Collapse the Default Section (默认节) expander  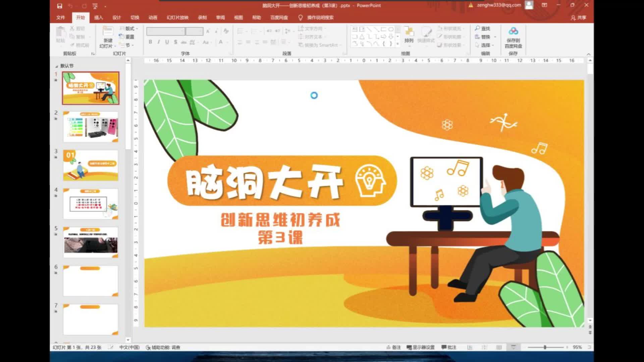click(56, 66)
